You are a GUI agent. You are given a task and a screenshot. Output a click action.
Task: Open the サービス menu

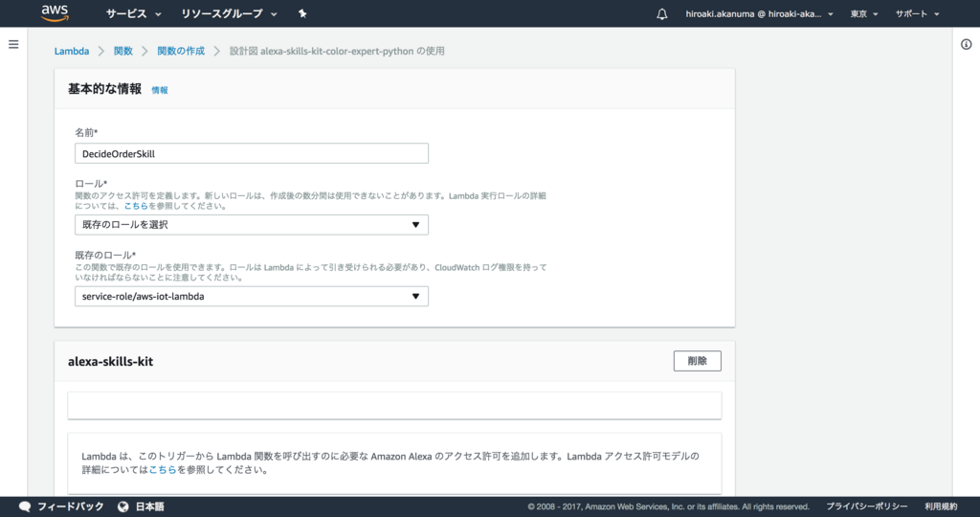pyautogui.click(x=133, y=13)
